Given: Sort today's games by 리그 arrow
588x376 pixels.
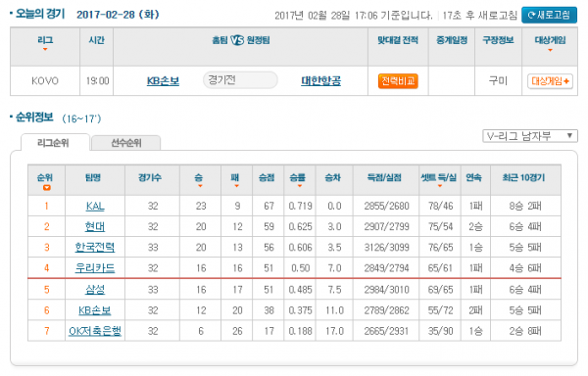Looking at the screenshot, I should 45,49.
